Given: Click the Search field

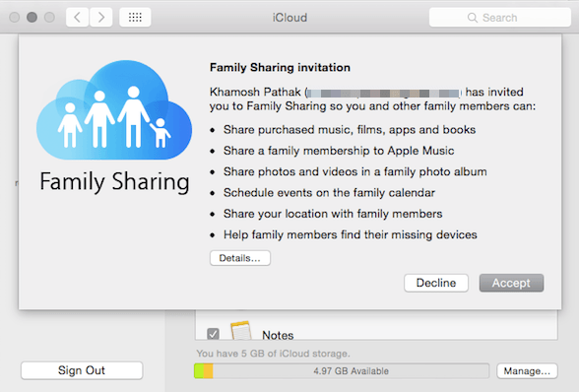Looking at the screenshot, I should coord(500,18).
